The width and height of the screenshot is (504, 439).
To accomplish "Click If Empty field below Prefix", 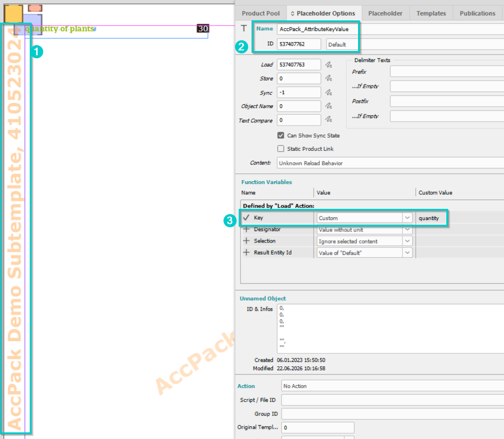I will [447, 86].
